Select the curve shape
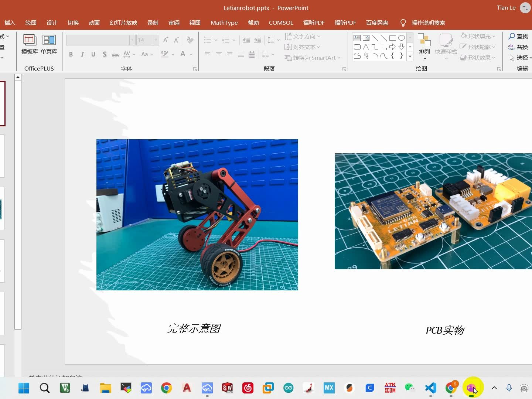532x399 pixels. [384, 56]
